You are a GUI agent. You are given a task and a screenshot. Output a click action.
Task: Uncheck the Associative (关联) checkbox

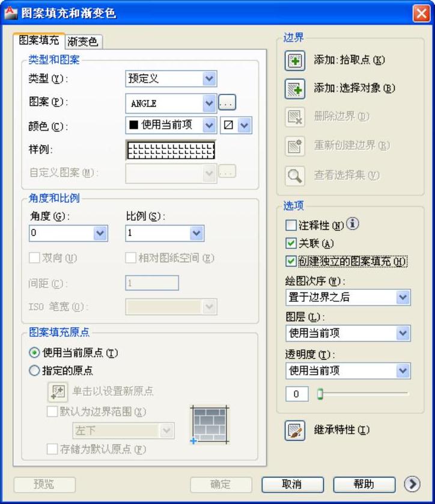[x=291, y=243]
